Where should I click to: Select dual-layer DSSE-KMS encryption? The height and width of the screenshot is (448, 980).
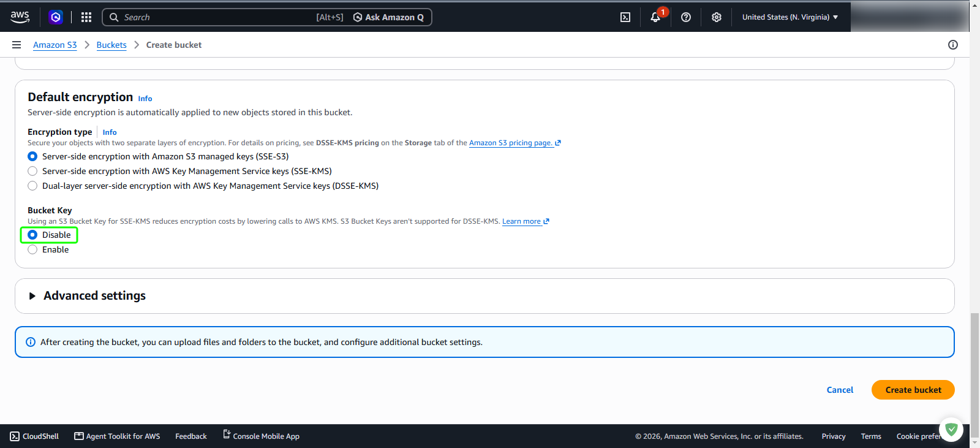pyautogui.click(x=32, y=186)
